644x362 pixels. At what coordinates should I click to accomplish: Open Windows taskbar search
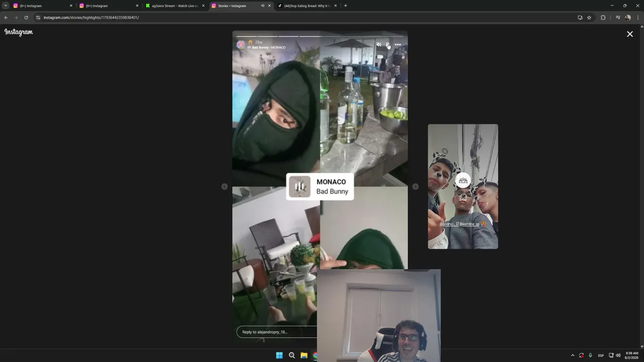[292, 355]
